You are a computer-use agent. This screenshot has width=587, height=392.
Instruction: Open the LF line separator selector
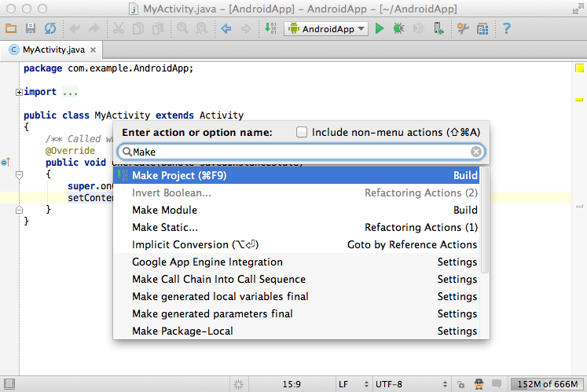(354, 384)
